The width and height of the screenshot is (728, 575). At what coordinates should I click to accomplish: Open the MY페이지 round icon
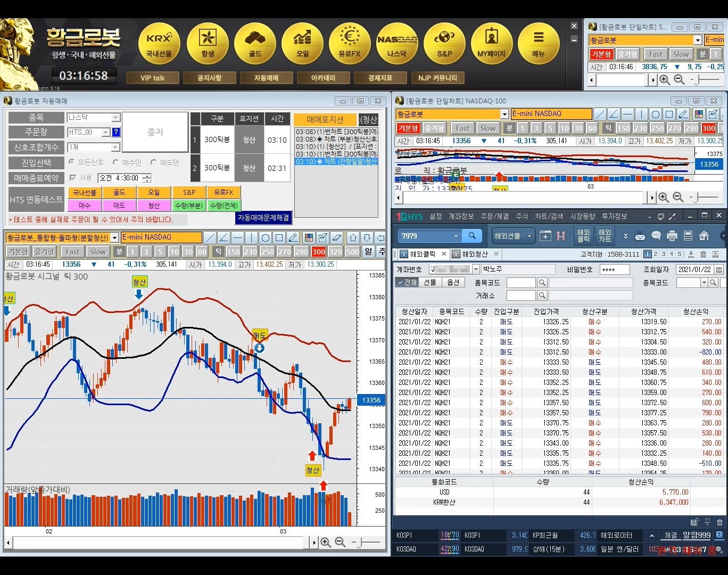492,43
